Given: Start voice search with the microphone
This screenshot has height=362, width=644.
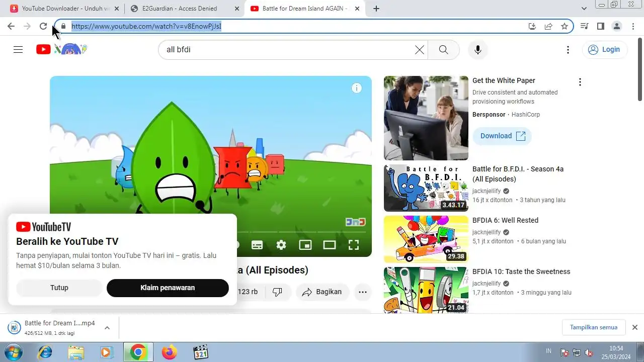Looking at the screenshot, I should pos(478,49).
